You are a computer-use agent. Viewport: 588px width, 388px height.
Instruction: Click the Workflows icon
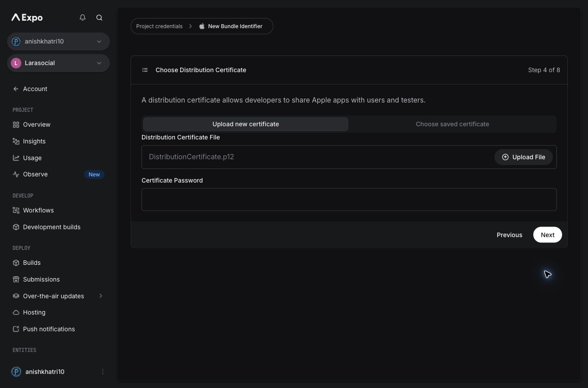[x=16, y=210]
